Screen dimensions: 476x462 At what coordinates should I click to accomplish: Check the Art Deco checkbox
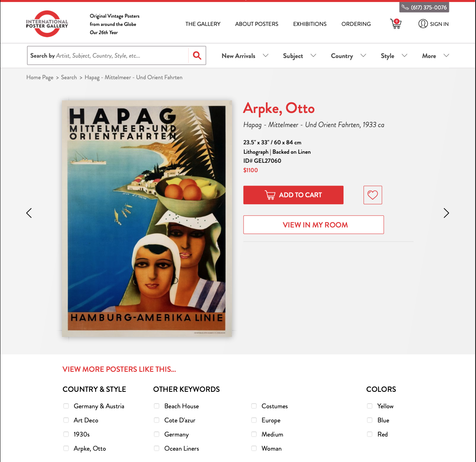pyautogui.click(x=66, y=420)
